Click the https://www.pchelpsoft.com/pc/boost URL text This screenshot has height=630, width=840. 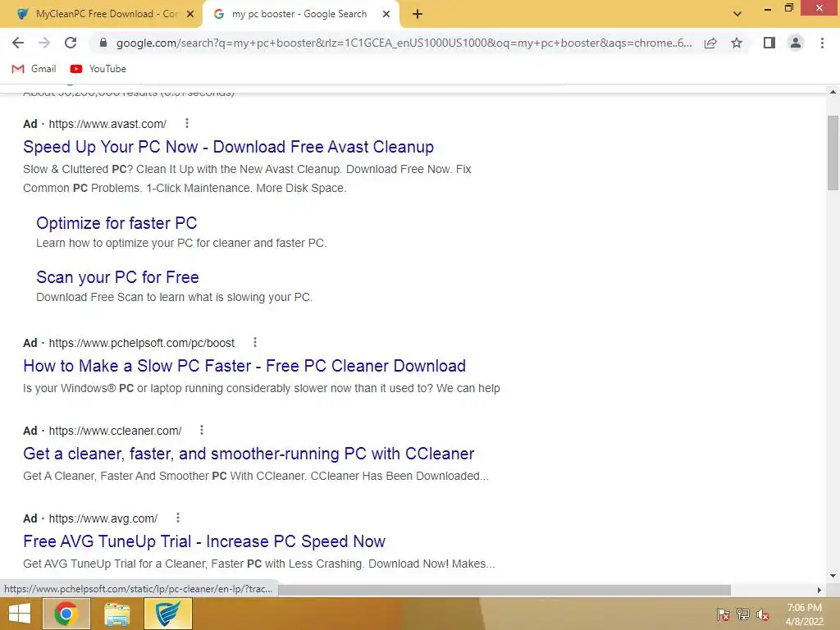click(141, 343)
